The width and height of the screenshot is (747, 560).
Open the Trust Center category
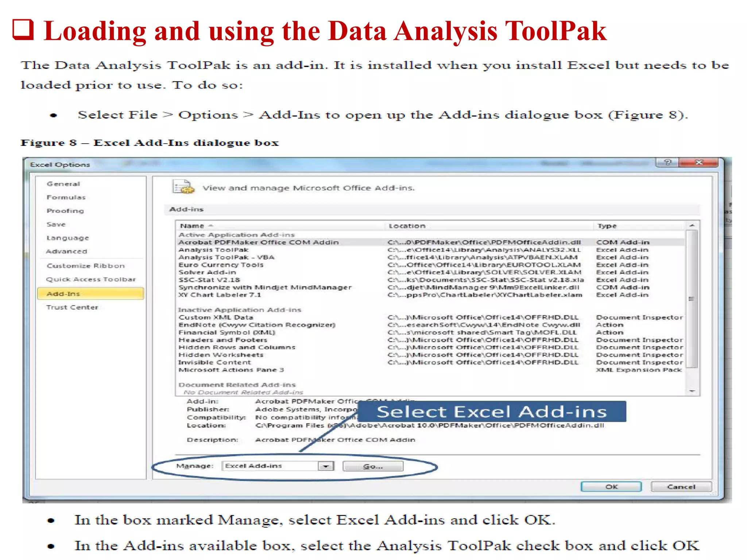[72, 307]
